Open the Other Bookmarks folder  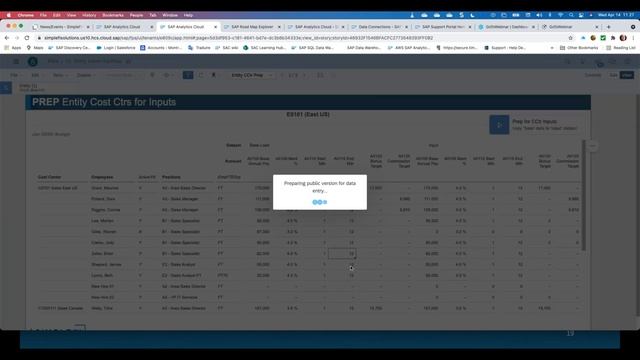(579, 48)
